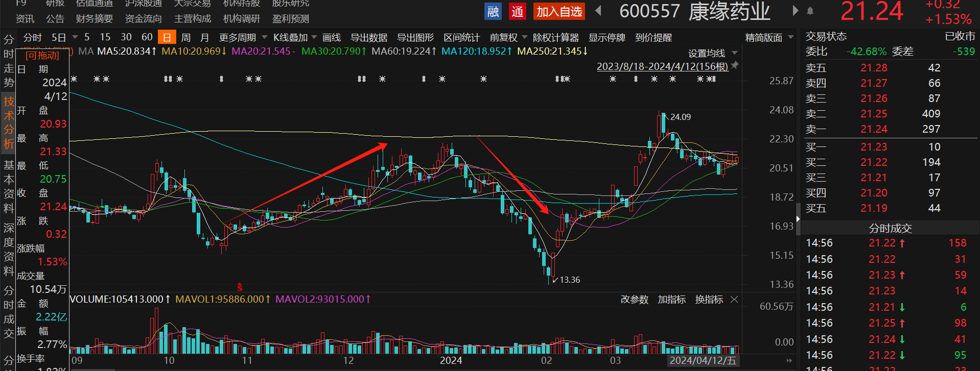Image resolution: width=980 pixels, height=371 pixels.
Task: Click the MA250:21.345 indicator label
Action: click(552, 51)
